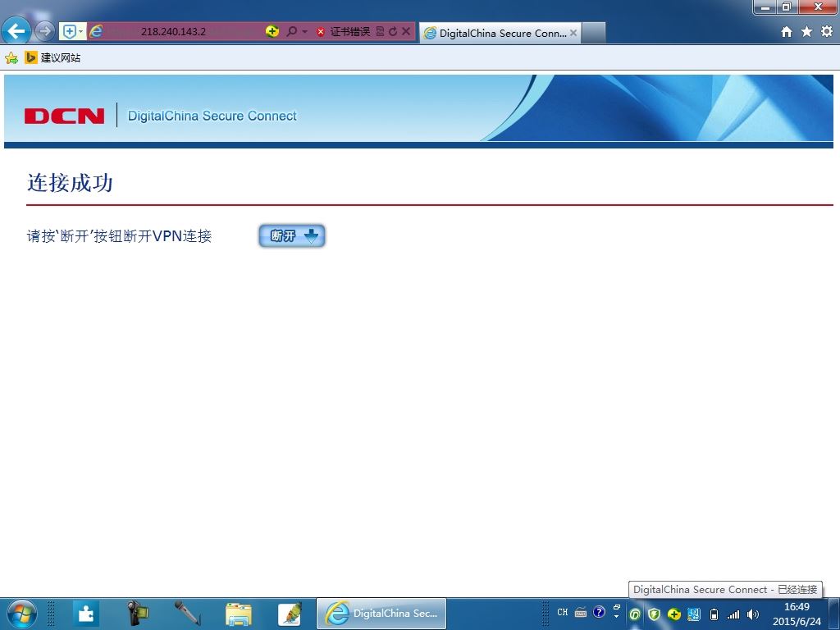Click the yellow-green plus icon in address bar
Image resolution: width=840 pixels, height=630 pixels.
272,32
